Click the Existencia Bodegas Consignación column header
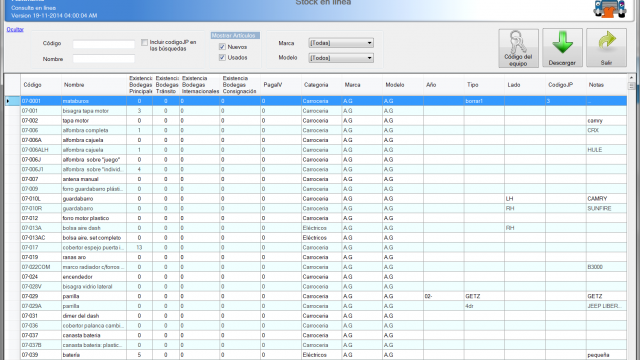The width and height of the screenshot is (640, 360). point(240,85)
